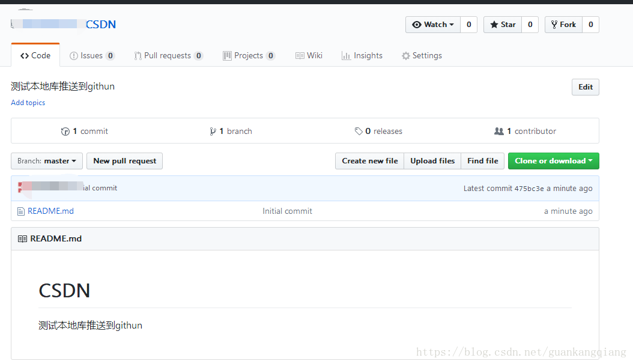Switch to the Issues tab
633x364 pixels.
(x=92, y=55)
